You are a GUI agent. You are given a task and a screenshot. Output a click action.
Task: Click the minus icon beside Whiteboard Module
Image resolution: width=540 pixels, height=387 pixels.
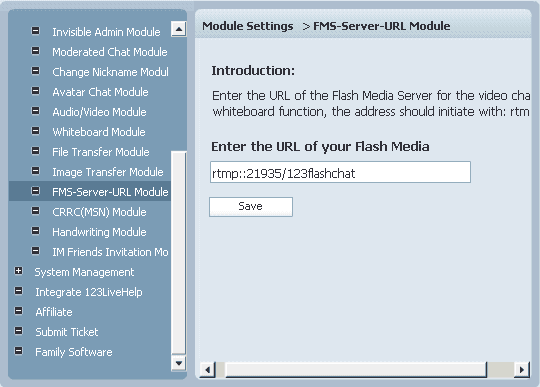click(x=35, y=131)
